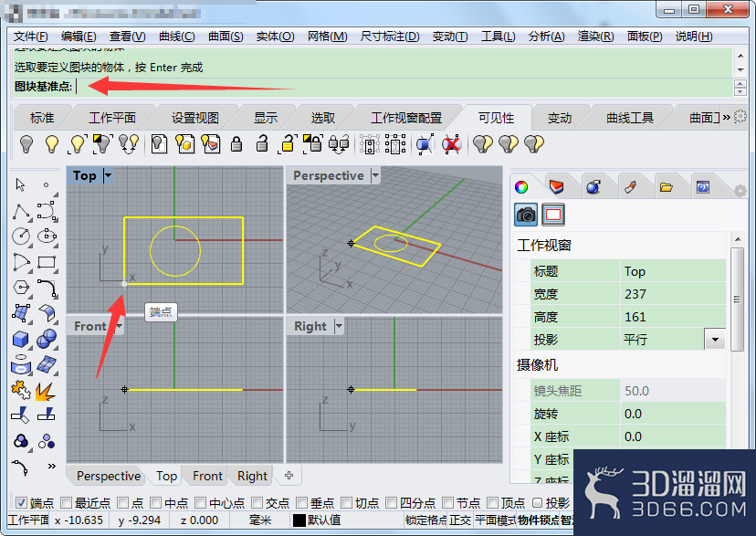Open the Top viewport title dropdown arrow
This screenshot has width=756, height=536.
click(108, 175)
